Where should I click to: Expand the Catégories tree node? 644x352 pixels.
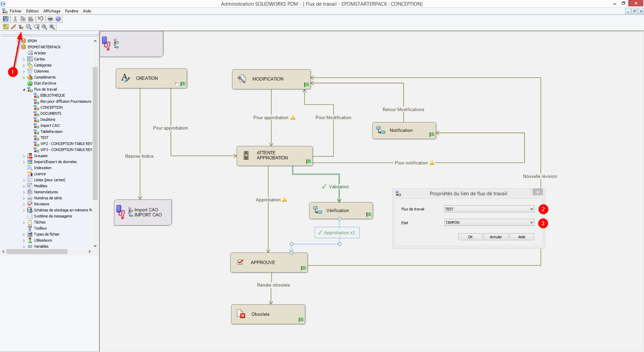(x=24, y=65)
